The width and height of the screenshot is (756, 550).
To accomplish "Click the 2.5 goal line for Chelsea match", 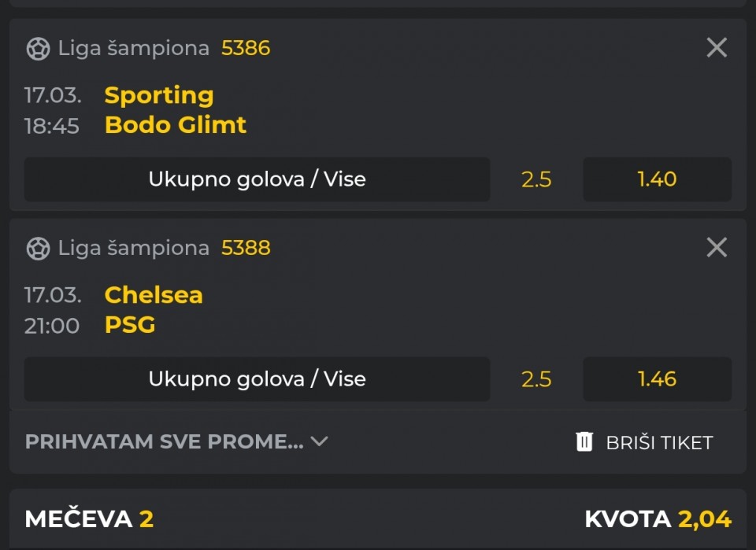I will click(536, 379).
